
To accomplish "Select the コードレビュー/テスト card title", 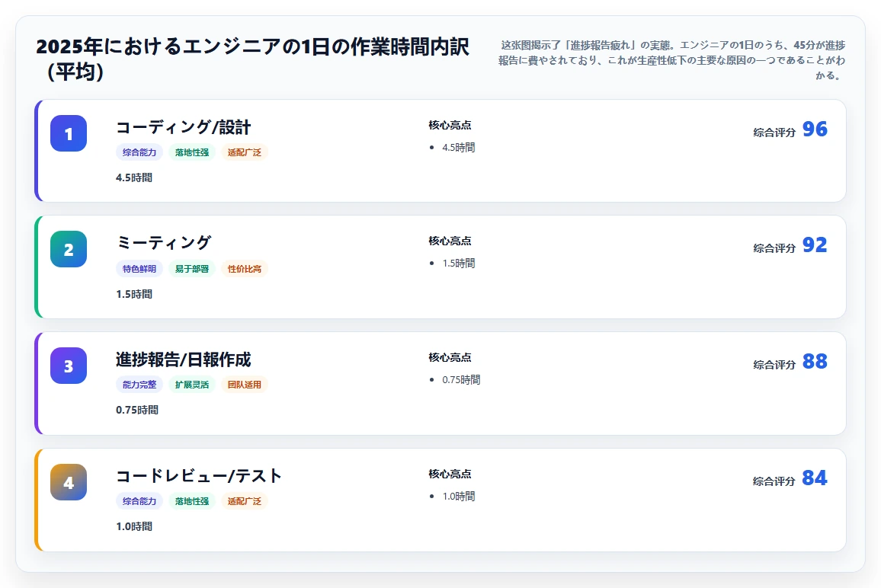I will pyautogui.click(x=199, y=476).
